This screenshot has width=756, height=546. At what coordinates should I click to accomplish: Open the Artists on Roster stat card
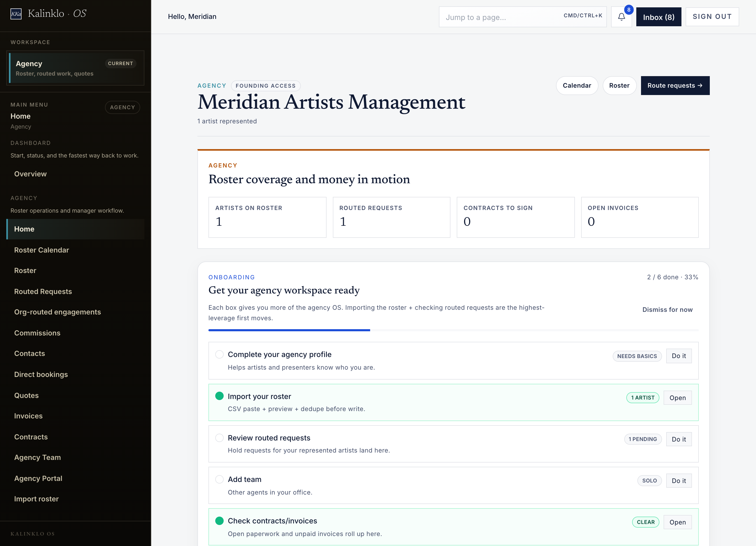[267, 217]
